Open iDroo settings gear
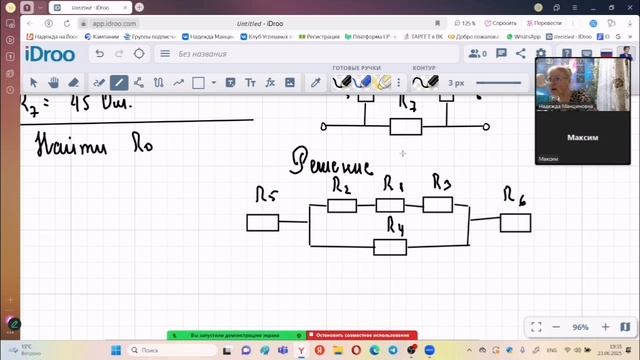The height and width of the screenshot is (360, 640). tap(541, 53)
